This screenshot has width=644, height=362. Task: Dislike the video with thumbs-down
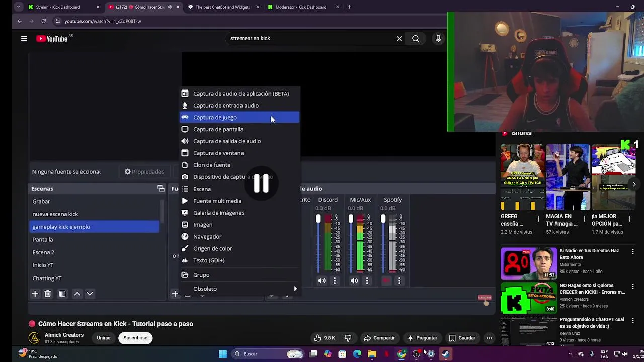348,338
